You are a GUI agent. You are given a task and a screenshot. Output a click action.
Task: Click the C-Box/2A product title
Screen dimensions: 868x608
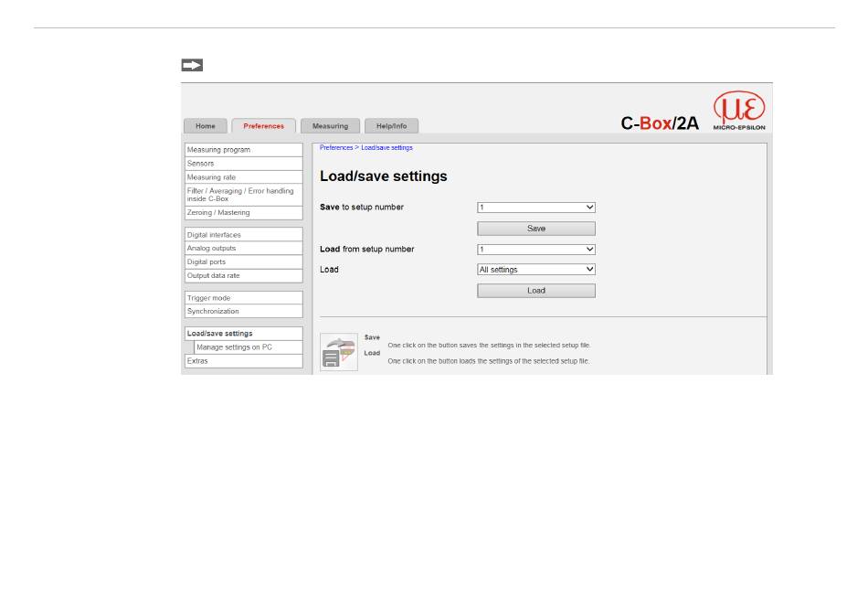tap(660, 123)
